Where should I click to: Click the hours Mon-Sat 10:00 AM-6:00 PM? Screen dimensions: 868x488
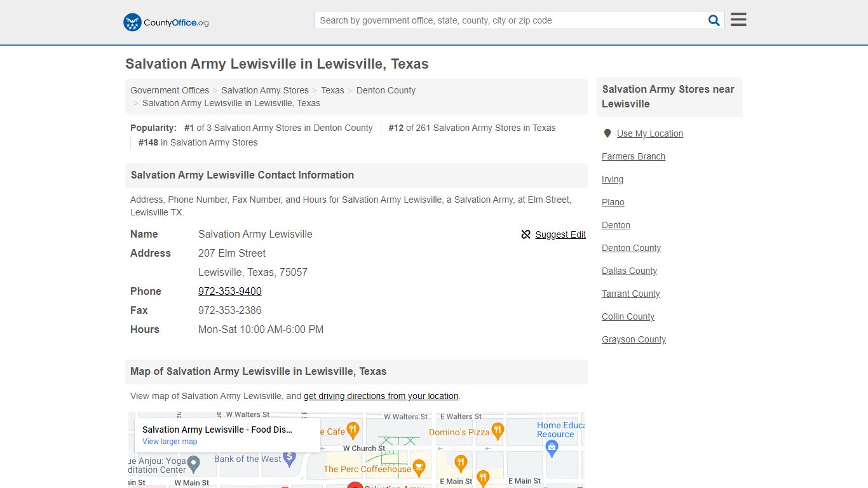pyautogui.click(x=261, y=329)
